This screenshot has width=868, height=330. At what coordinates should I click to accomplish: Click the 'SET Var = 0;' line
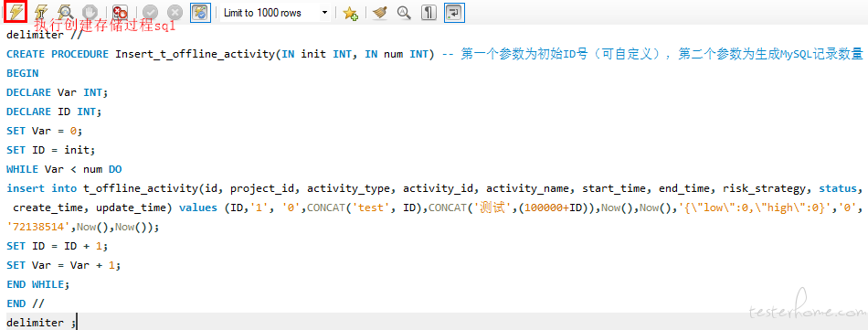pos(44,131)
